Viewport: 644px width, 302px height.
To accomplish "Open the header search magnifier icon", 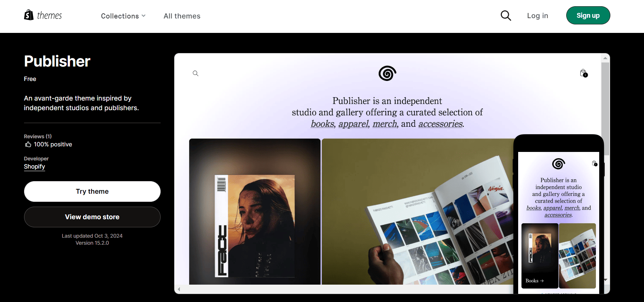I will [x=506, y=16].
